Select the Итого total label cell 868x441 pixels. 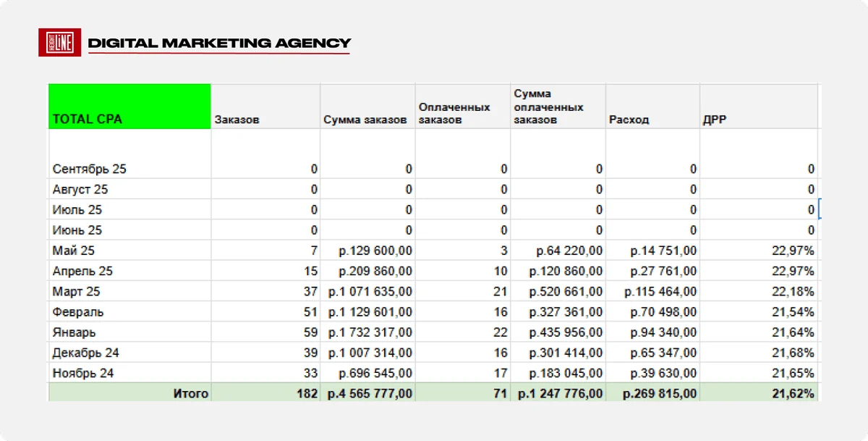pyautogui.click(x=129, y=394)
